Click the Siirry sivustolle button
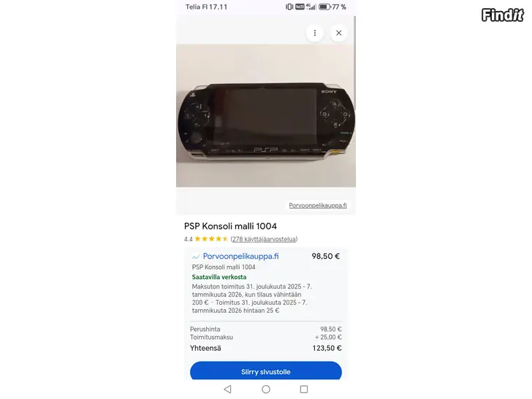532x399 pixels. pos(266,370)
